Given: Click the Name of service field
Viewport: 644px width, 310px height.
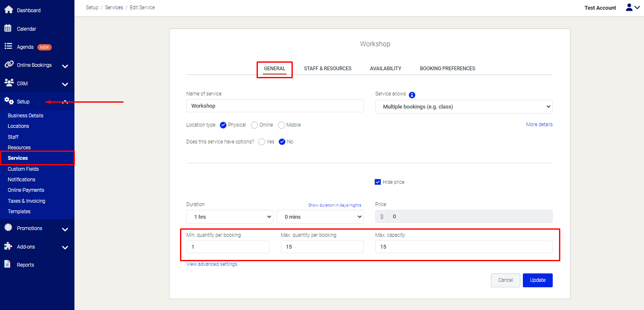Looking at the screenshot, I should click(x=275, y=106).
